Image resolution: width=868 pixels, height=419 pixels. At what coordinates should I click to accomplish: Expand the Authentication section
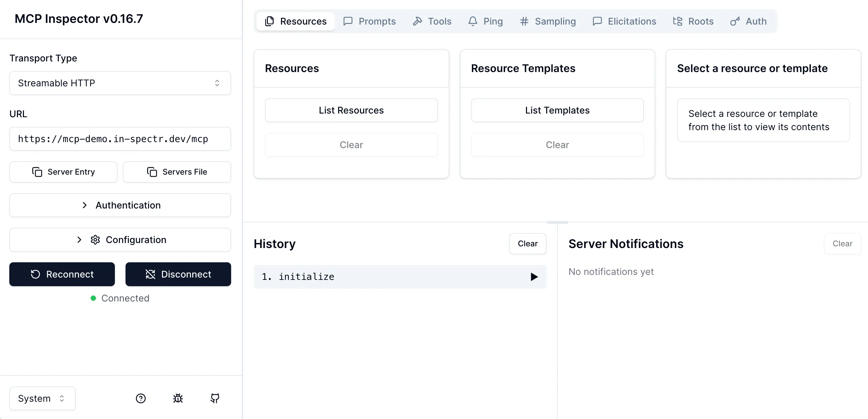point(120,205)
